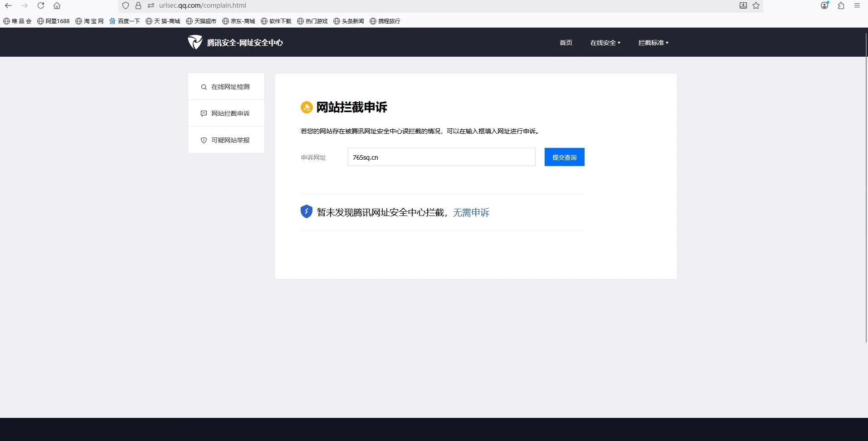Submit the query with 提交查询 button

[x=565, y=157]
